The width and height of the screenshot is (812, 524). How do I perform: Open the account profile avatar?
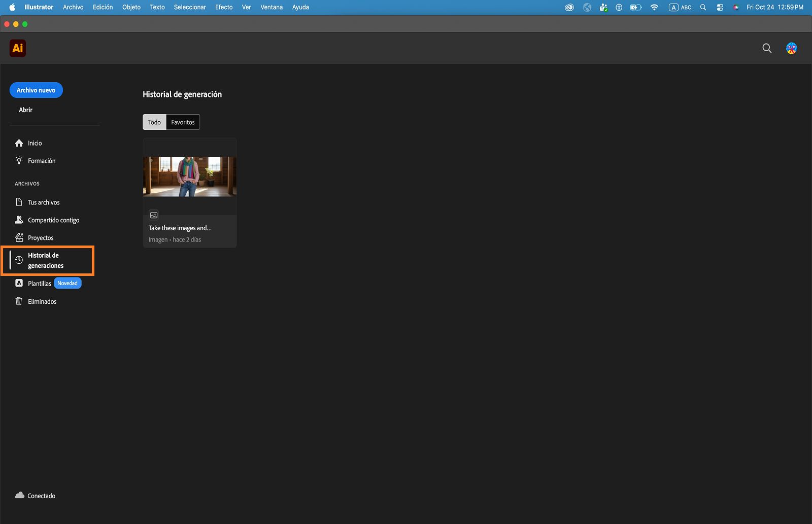(791, 48)
